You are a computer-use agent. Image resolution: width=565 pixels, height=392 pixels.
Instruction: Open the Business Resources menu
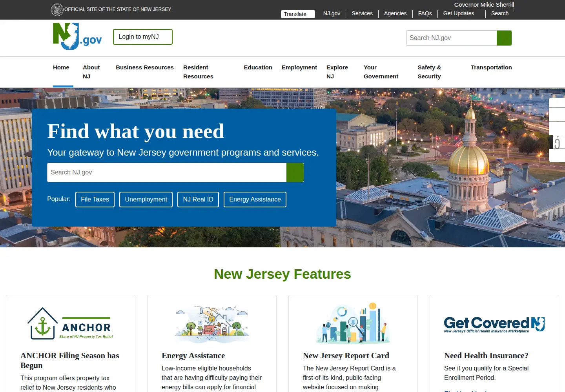(145, 67)
